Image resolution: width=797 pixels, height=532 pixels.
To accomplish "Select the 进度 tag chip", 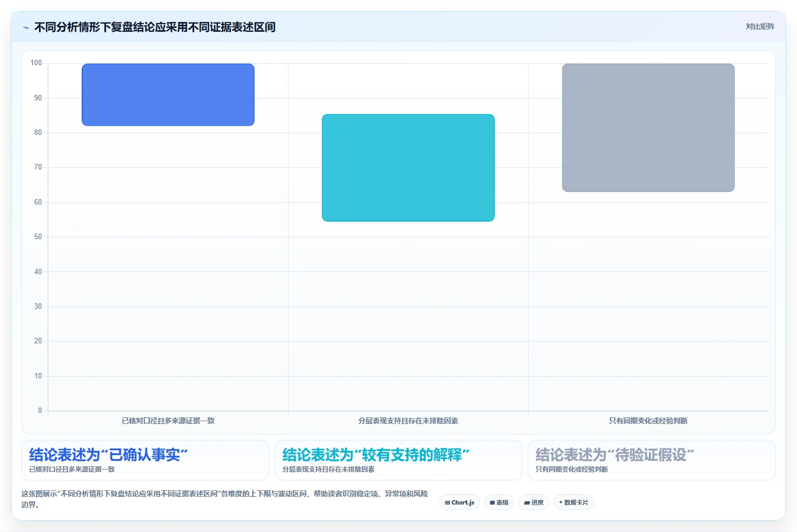I will pyautogui.click(x=534, y=502).
